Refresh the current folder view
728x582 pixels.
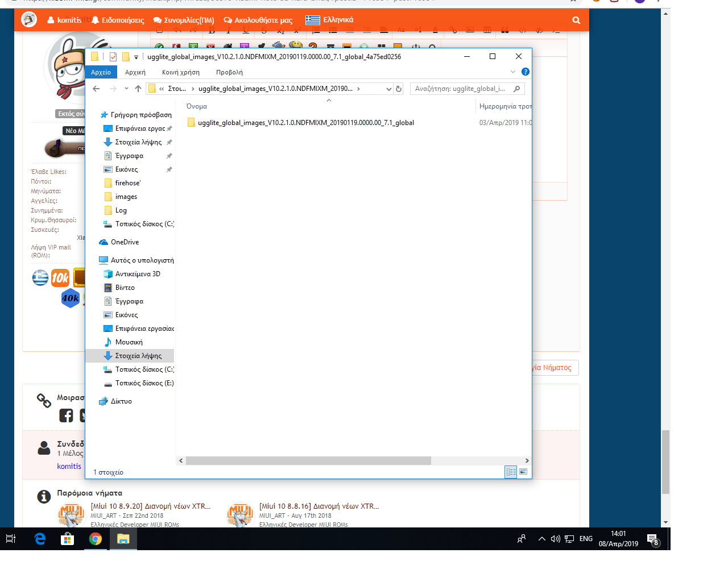pyautogui.click(x=399, y=89)
